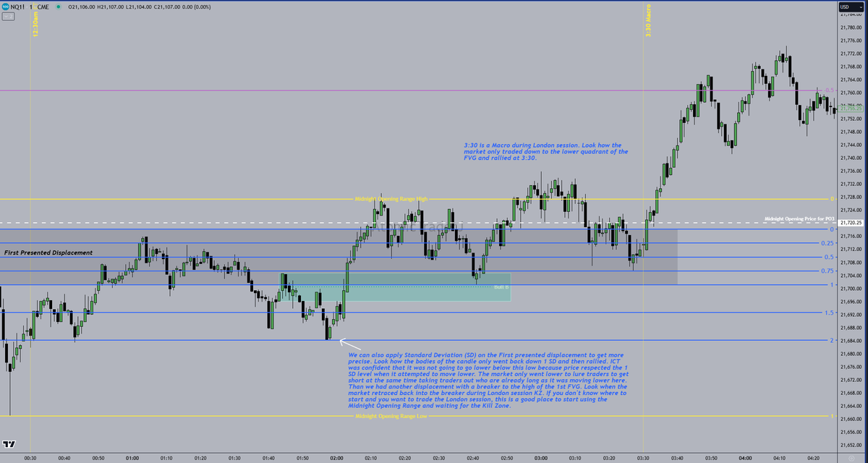Click the 04:20 time axis label
868x463 pixels.
tap(814, 458)
